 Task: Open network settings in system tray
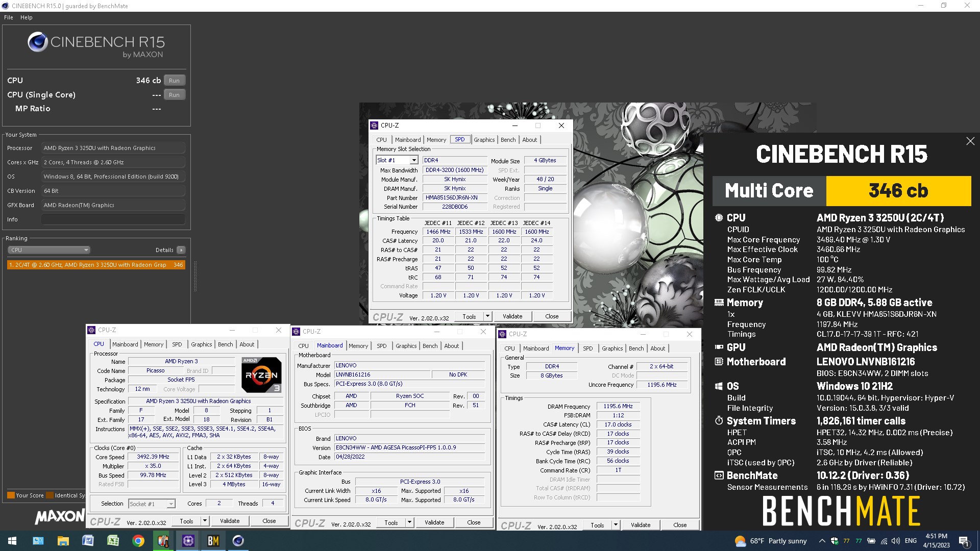tap(884, 541)
